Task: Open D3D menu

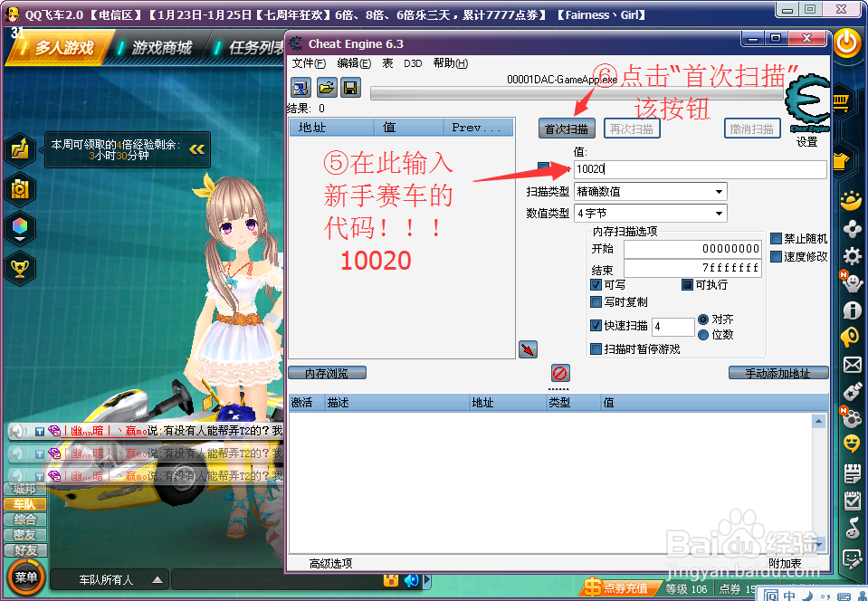Action: (x=413, y=63)
